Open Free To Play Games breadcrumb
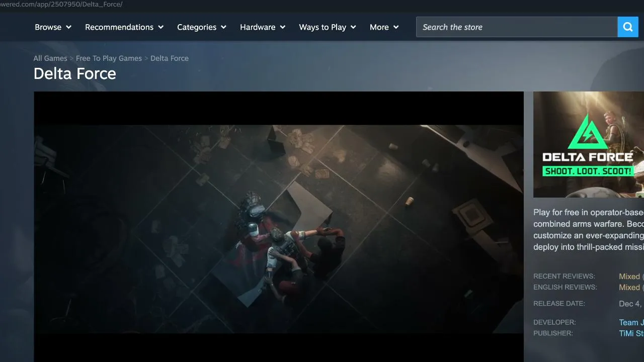The height and width of the screenshot is (362, 644). [109, 58]
